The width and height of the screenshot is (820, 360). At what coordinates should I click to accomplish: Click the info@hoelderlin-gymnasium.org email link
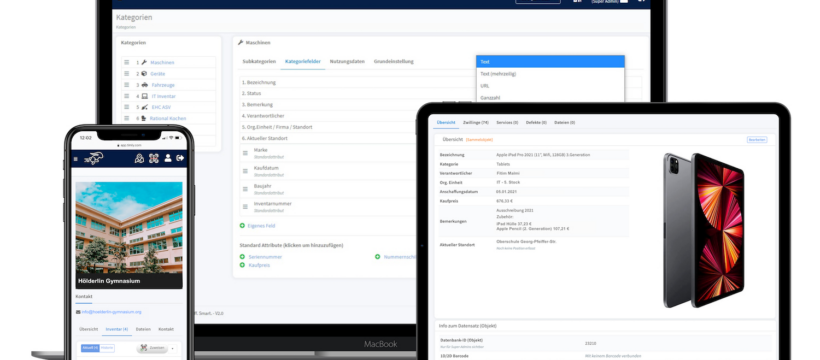click(111, 312)
